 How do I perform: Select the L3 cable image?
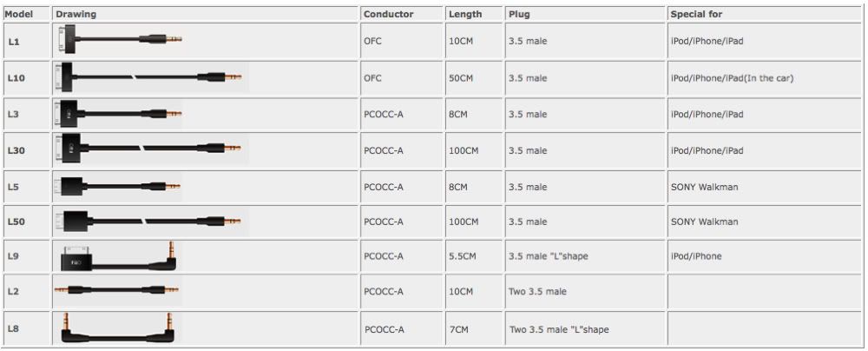pos(117,114)
